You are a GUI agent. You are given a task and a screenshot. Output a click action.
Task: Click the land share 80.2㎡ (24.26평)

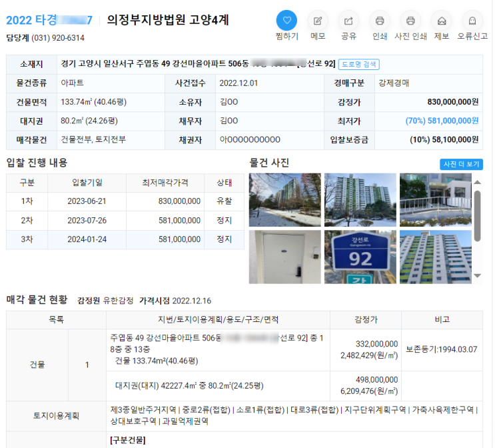pos(89,121)
